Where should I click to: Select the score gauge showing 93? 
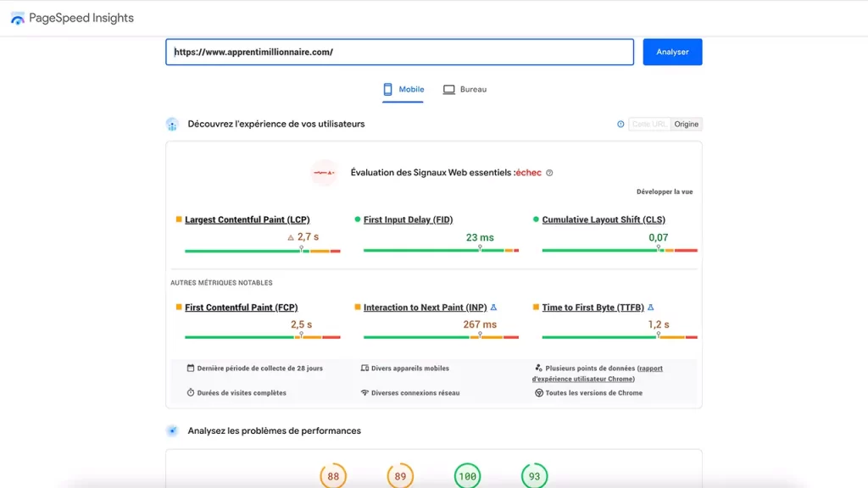pos(534,476)
